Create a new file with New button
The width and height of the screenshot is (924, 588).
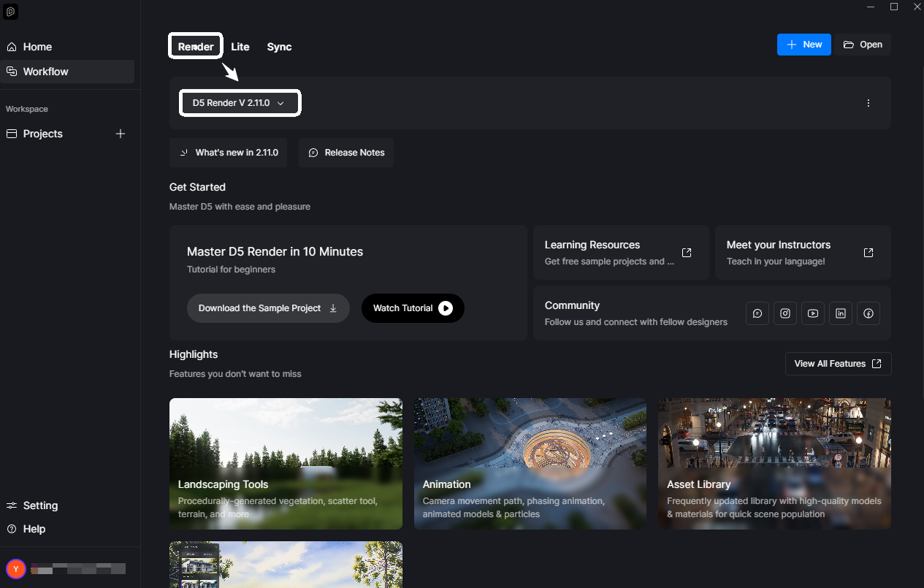[x=804, y=45]
